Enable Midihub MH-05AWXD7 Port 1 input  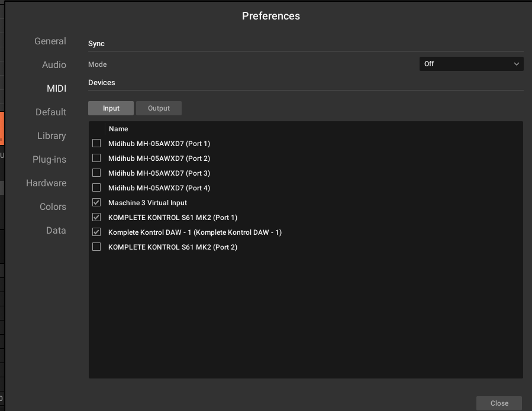pos(96,144)
